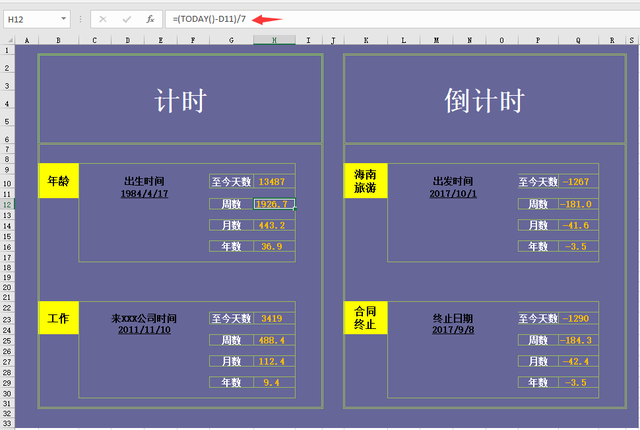The width and height of the screenshot is (640, 430).
Task: Click the 倒计时 title cell
Action: pyautogui.click(x=485, y=100)
